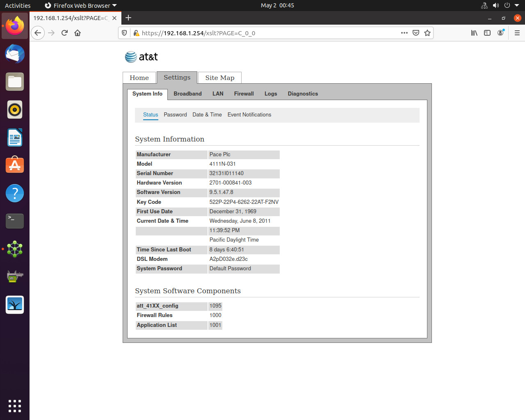The height and width of the screenshot is (420, 525).
Task: Show tracking protection shield info
Action: 124,33
